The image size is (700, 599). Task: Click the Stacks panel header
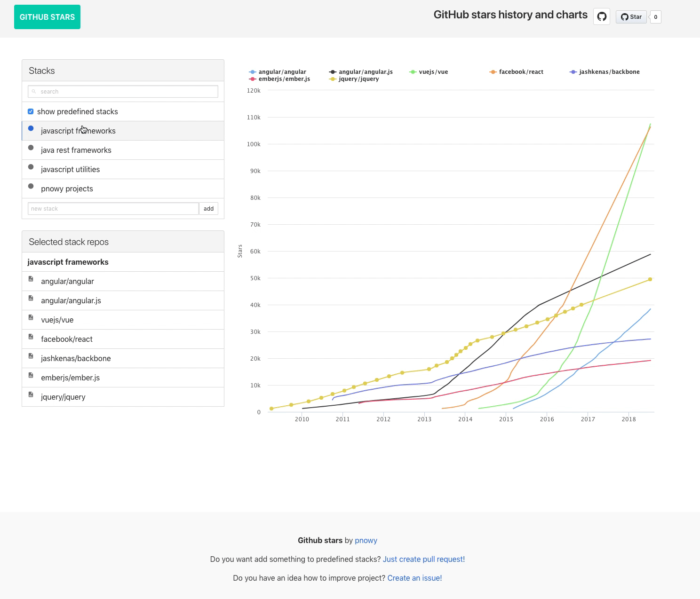(123, 71)
